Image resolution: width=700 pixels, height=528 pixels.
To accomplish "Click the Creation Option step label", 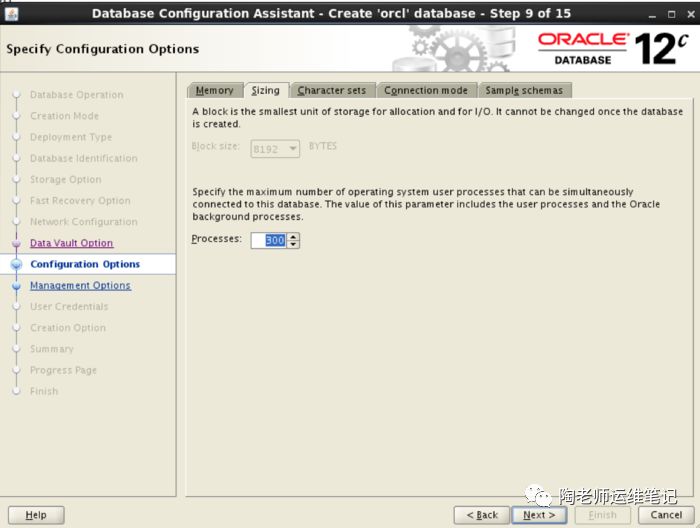I will tap(68, 328).
